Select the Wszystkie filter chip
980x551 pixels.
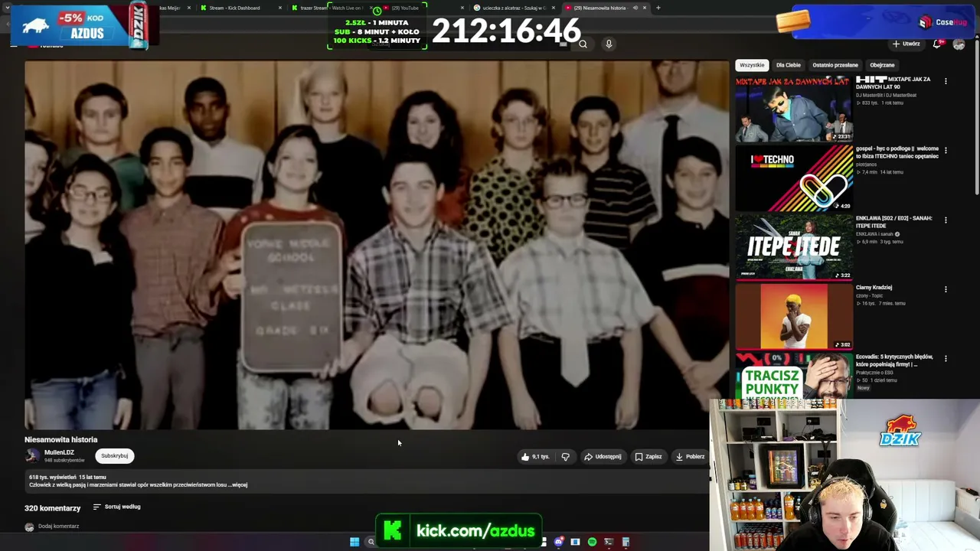click(752, 65)
